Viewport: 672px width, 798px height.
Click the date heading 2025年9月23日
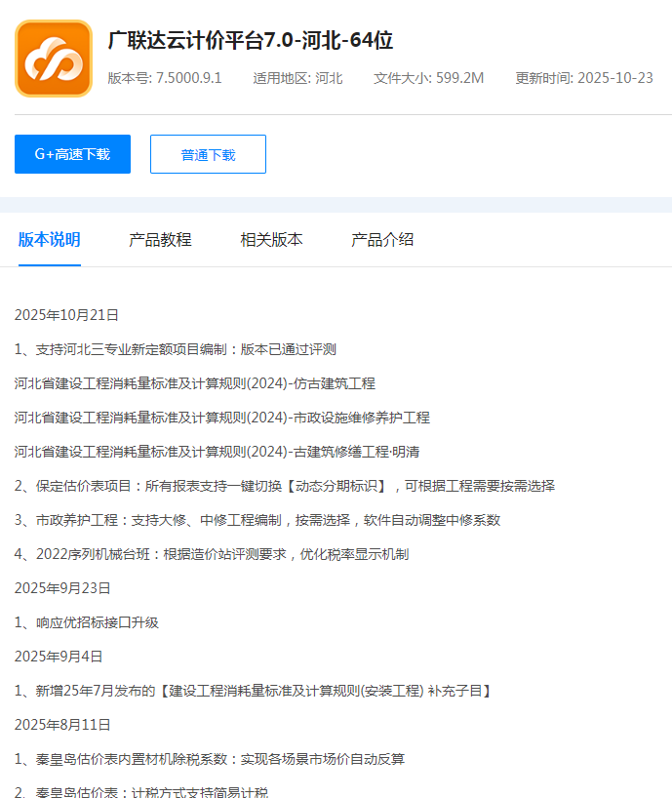tap(62, 588)
